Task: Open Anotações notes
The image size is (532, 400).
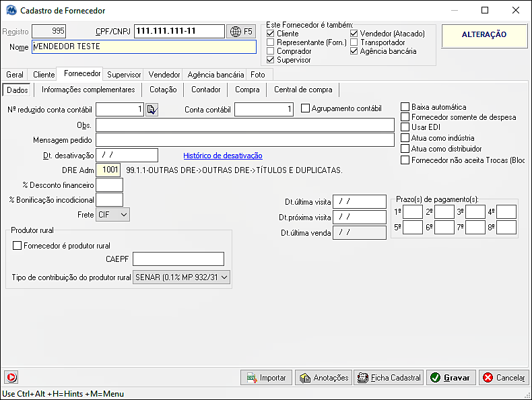Action: tap(324, 378)
